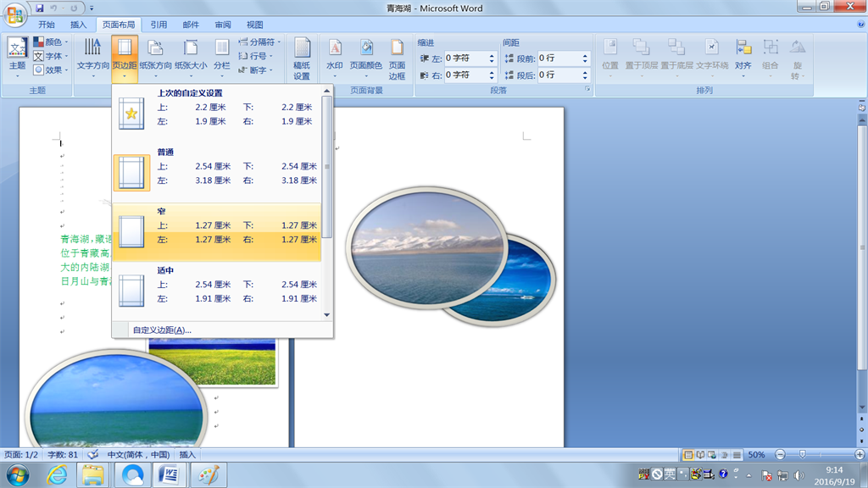Viewport: 868px width, 488px height.
Task: Switch to the 引用 references tab
Action: pos(159,25)
